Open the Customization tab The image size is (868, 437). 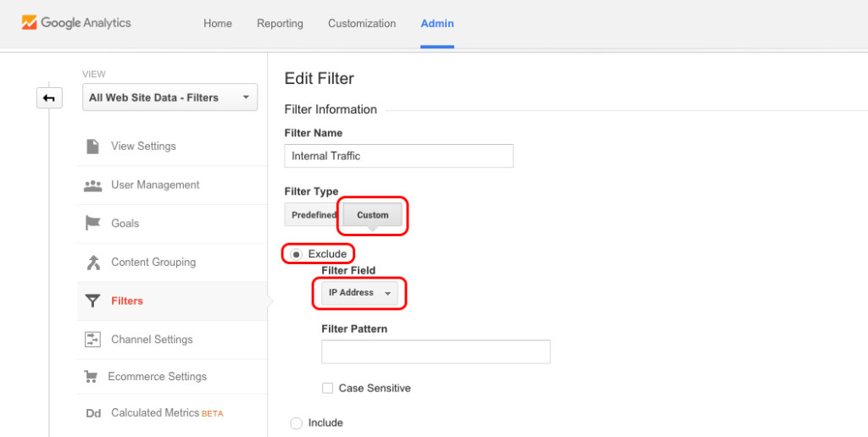tap(362, 23)
